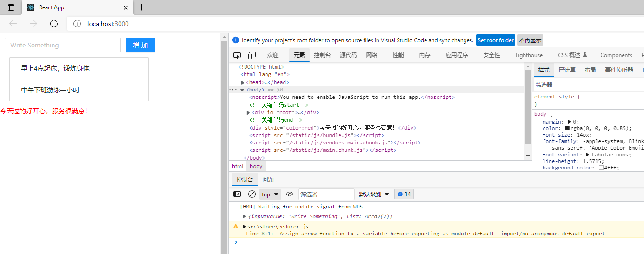Add a drawer tool with plus icon
The height and width of the screenshot is (254, 644).
[x=292, y=179]
